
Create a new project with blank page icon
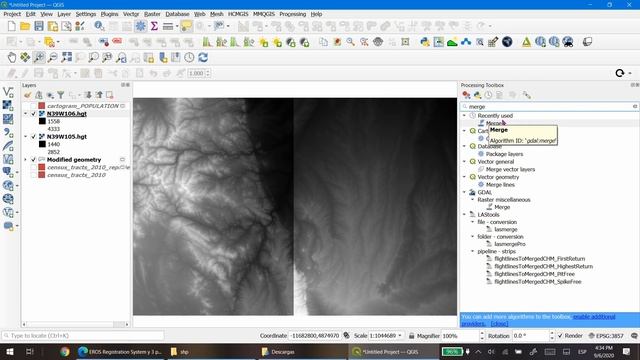pos(11,27)
